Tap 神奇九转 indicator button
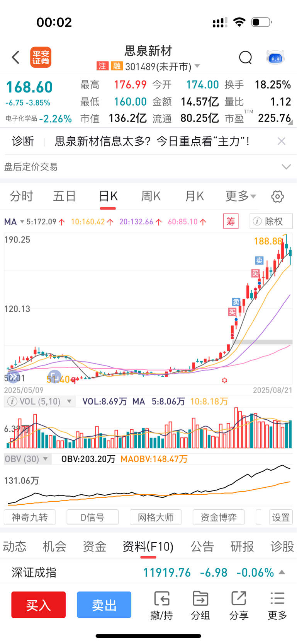 pos(30,517)
